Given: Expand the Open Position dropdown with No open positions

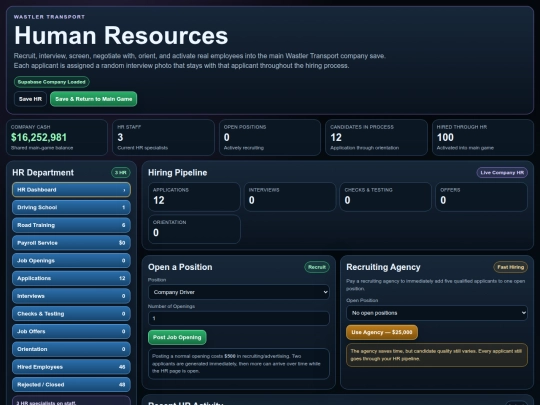Looking at the screenshot, I should tap(437, 313).
